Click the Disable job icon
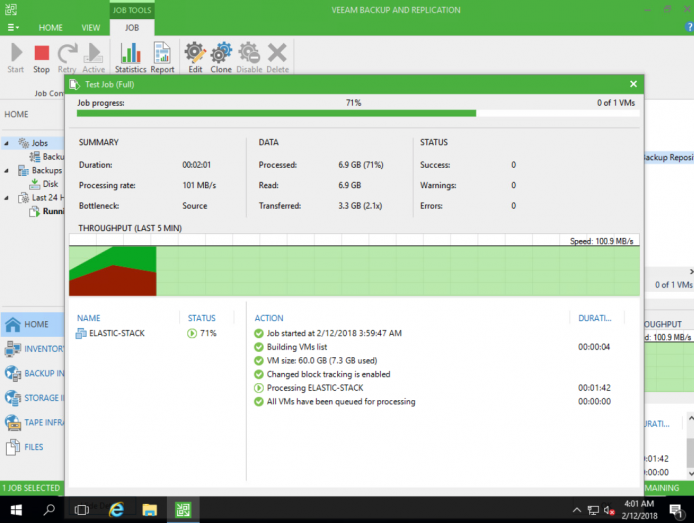Viewport: 694px width, 523px height. 249,58
